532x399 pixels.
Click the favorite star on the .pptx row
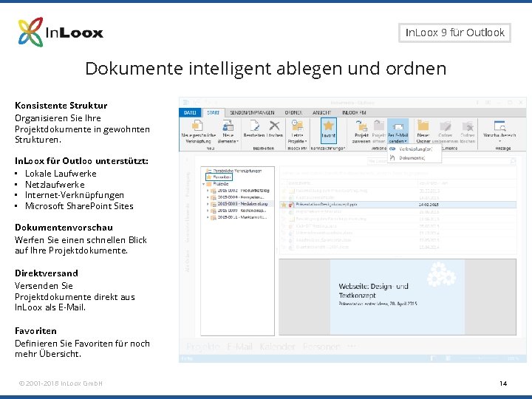(x=284, y=205)
